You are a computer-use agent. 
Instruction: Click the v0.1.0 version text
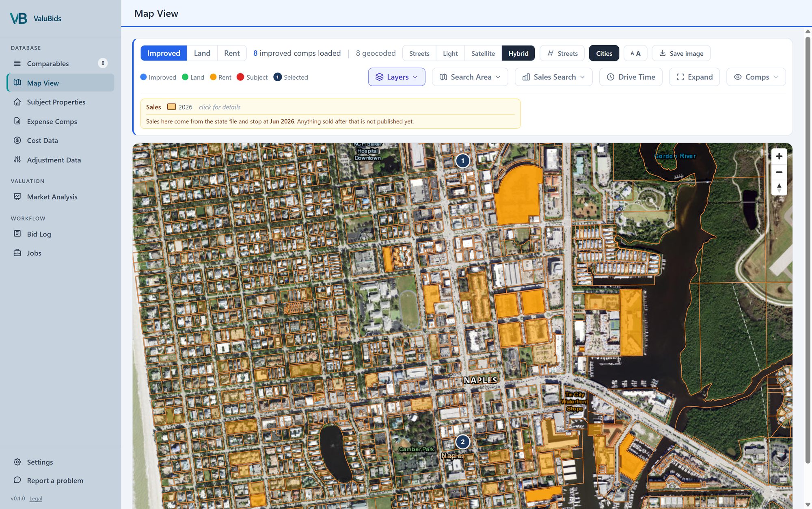pyautogui.click(x=18, y=498)
